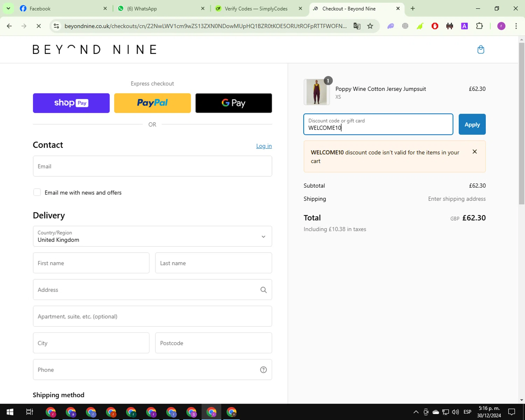Open Task View on the taskbar
Screen dimensions: 525x420
pos(30,412)
